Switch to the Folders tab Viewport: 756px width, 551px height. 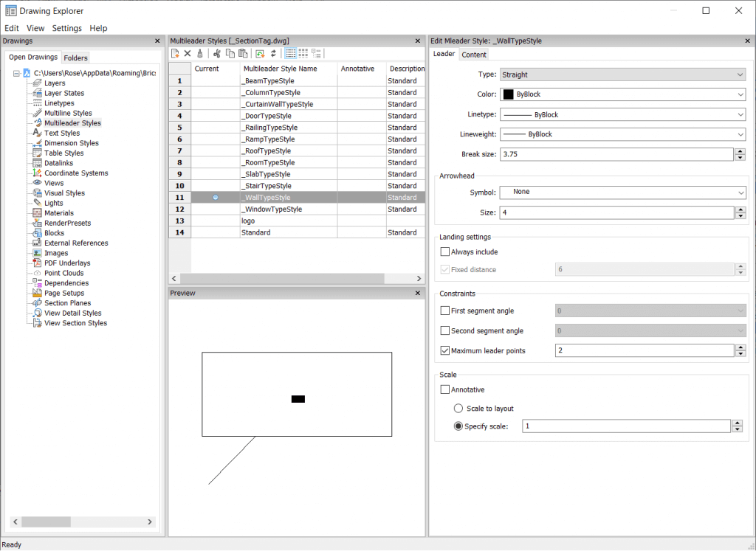[76, 58]
